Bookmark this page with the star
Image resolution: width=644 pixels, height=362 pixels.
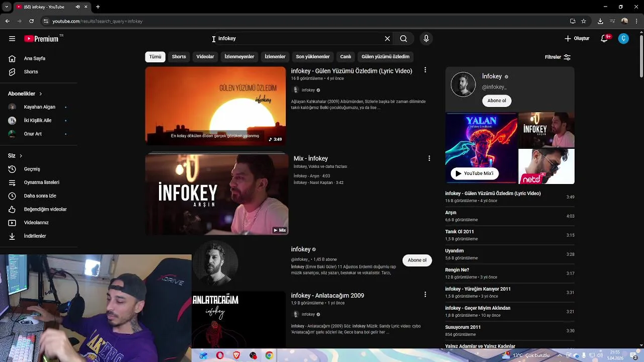click(584, 21)
